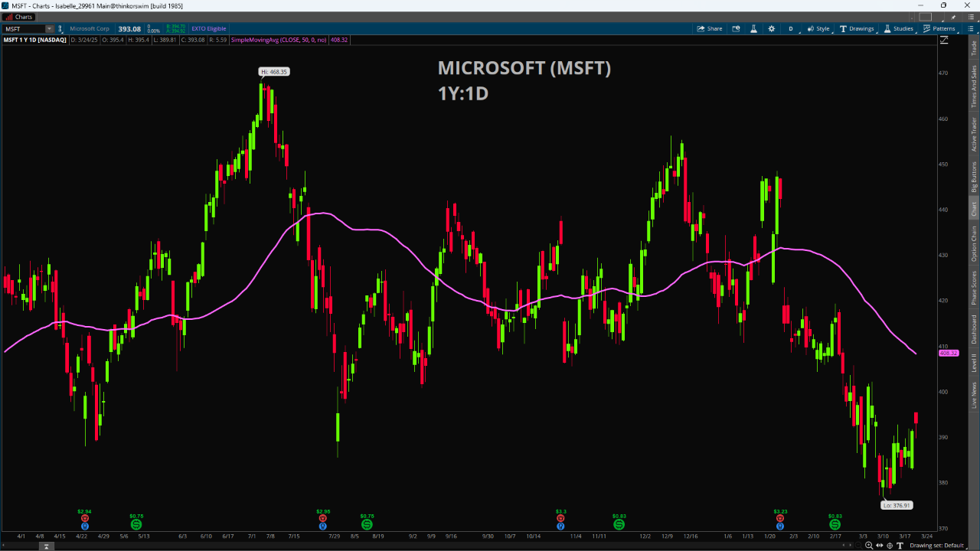The image size is (980, 551).
Task: Open the Live News sidebar panel
Action: [x=974, y=395]
